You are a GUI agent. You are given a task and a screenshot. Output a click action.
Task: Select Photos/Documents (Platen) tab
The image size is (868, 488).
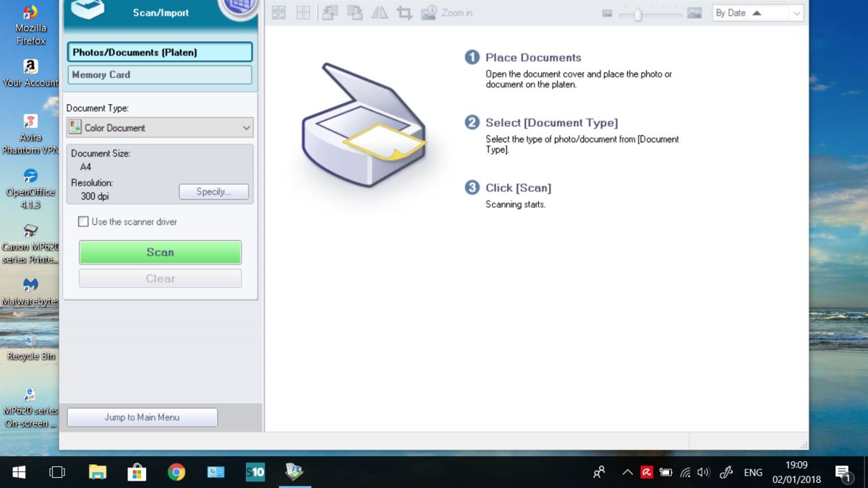160,52
